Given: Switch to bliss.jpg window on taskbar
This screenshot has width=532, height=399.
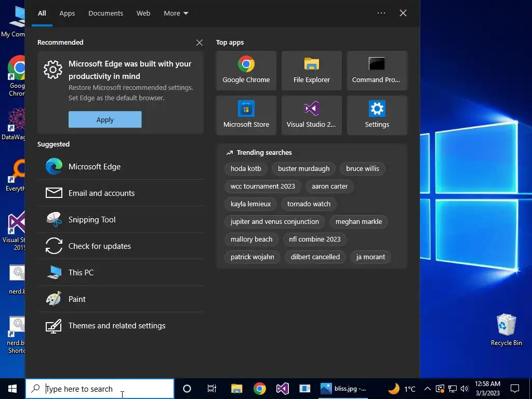Looking at the screenshot, I should (343, 389).
